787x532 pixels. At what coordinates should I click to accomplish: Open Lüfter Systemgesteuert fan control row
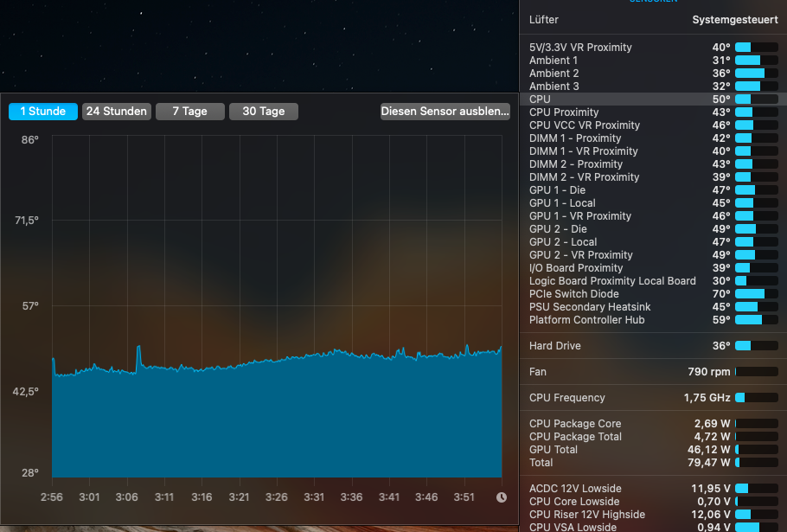[x=654, y=20]
